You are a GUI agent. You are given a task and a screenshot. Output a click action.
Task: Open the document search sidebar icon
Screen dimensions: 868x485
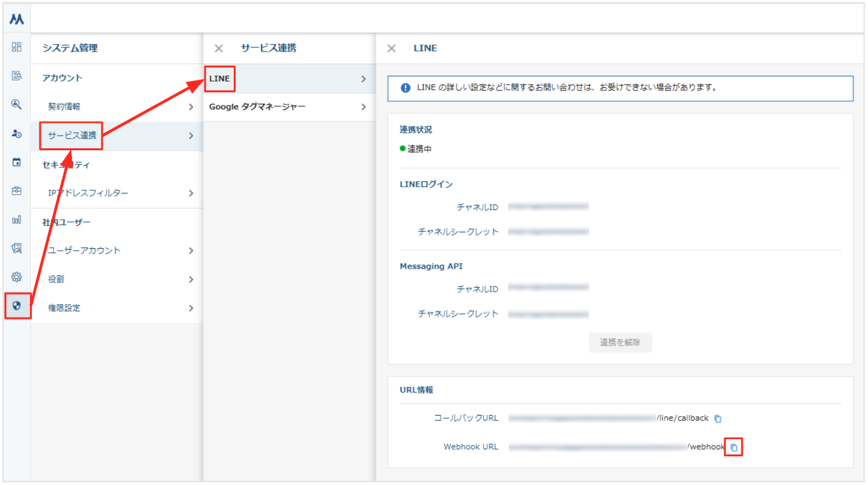[x=17, y=76]
